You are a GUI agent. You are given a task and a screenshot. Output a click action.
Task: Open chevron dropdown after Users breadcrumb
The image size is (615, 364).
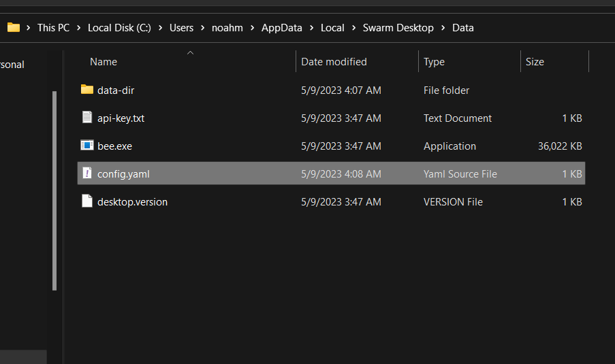click(202, 28)
